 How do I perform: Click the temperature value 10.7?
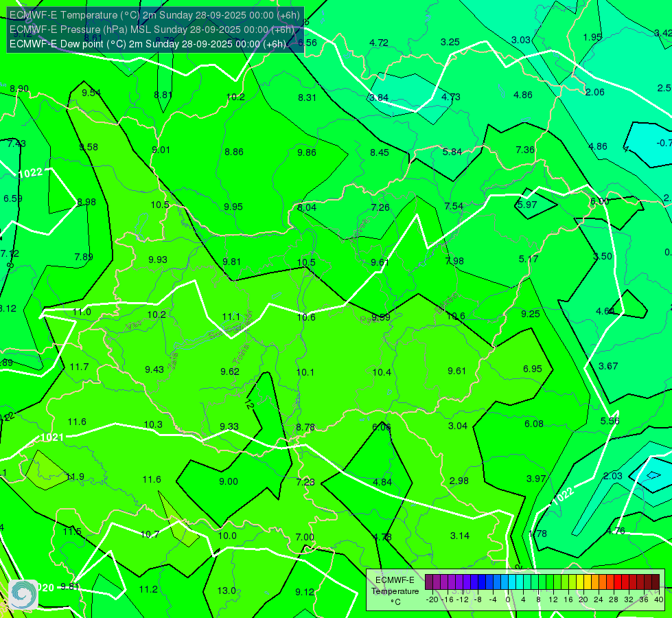tap(150, 534)
